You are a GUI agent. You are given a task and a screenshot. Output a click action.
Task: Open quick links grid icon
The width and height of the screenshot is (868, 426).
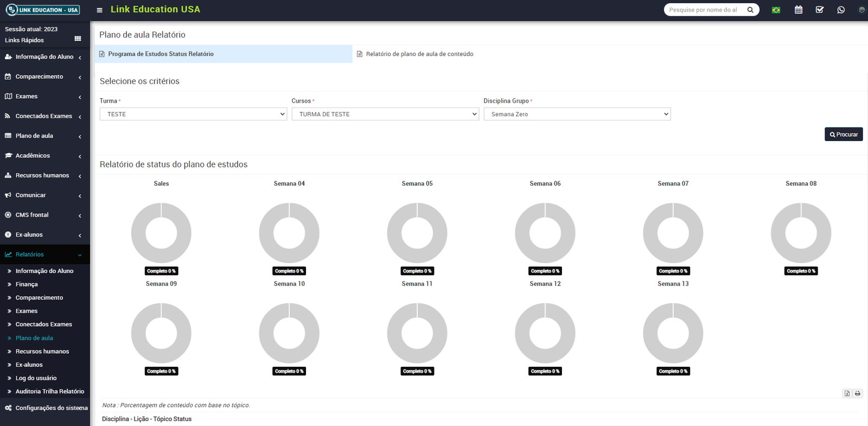pyautogui.click(x=78, y=39)
